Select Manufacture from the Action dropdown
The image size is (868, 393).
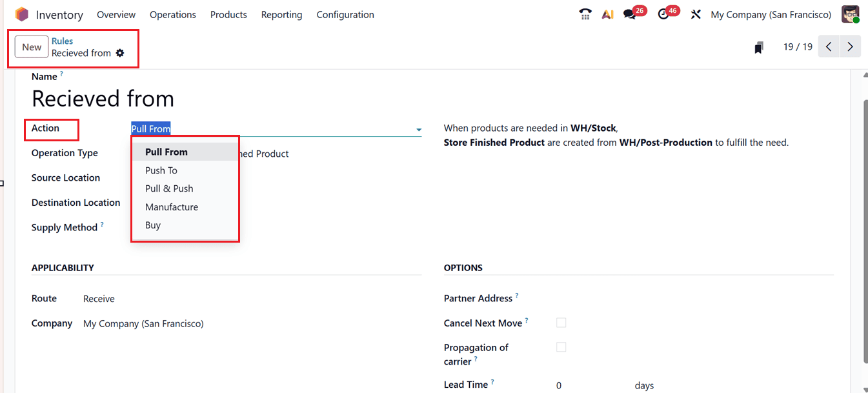pyautogui.click(x=171, y=207)
